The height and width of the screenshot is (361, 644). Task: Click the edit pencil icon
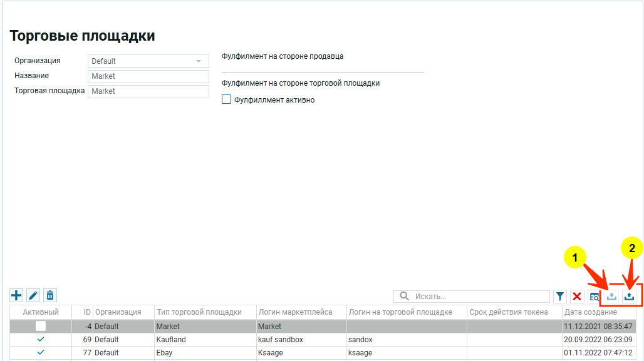click(33, 295)
